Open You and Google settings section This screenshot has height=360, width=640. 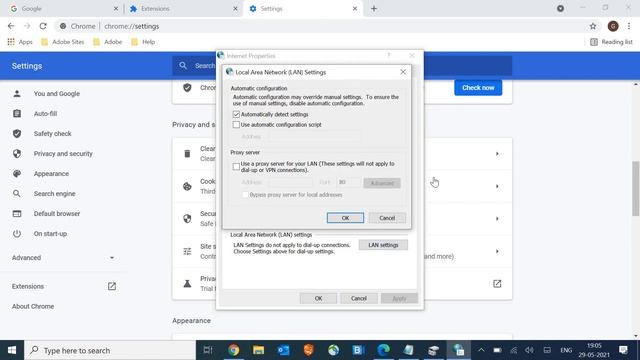[x=57, y=93]
